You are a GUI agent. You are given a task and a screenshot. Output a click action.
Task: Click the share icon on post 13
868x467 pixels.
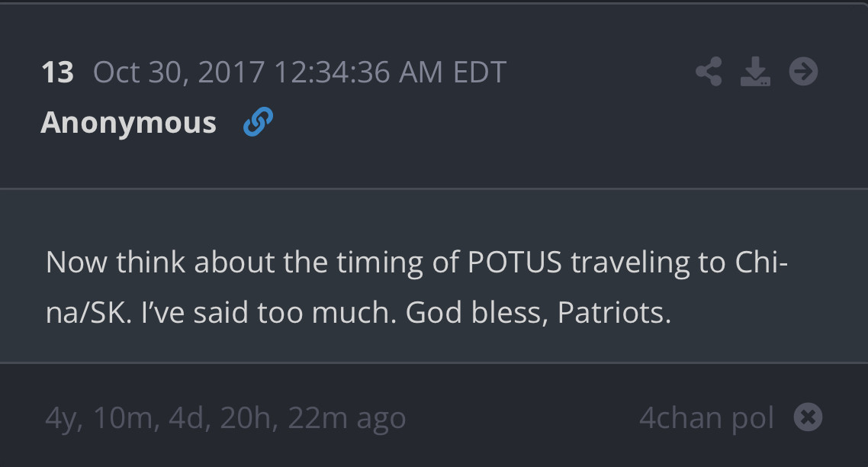[709, 72]
